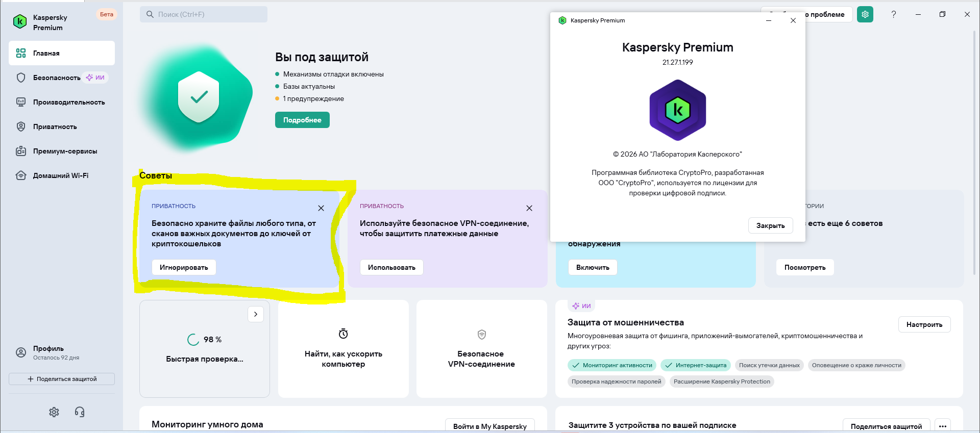Click the 'Вы под защитой' heading
This screenshot has height=433, width=980.
(x=322, y=57)
